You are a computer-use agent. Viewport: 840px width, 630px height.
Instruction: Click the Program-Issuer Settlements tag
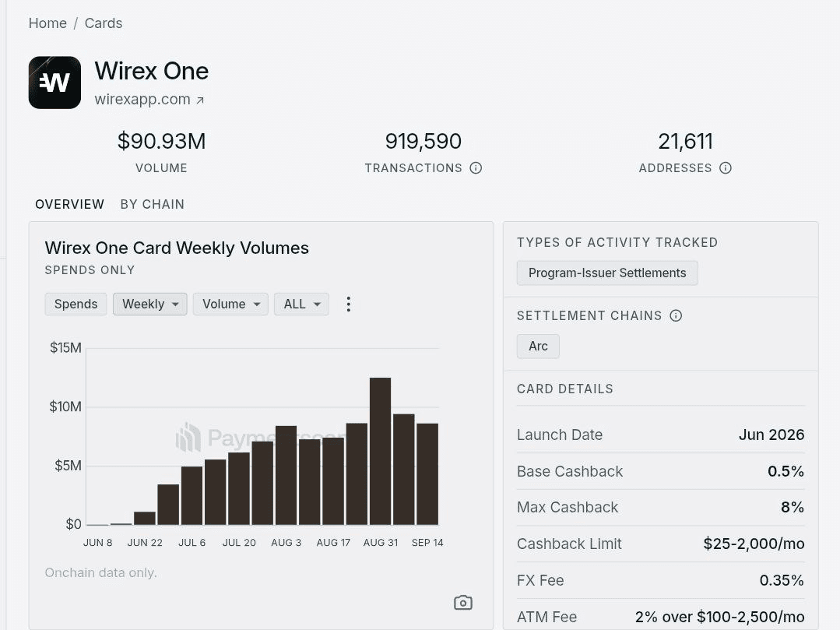pos(607,273)
